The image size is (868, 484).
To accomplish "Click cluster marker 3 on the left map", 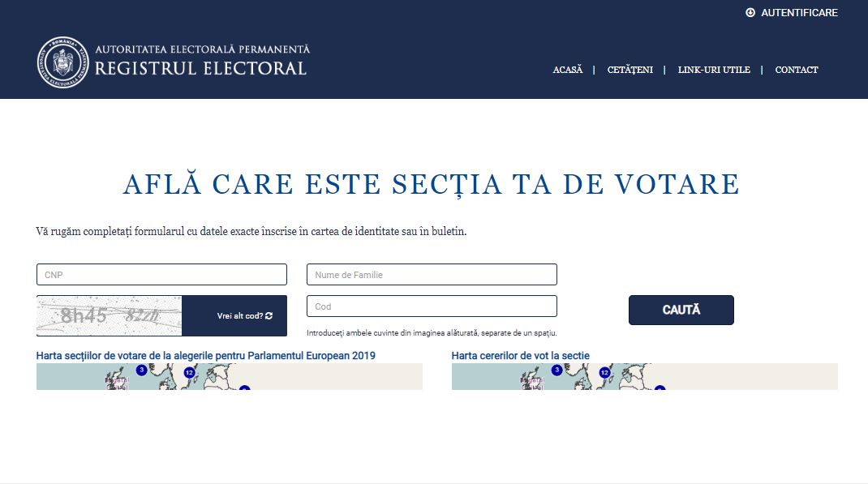I will pos(142,370).
